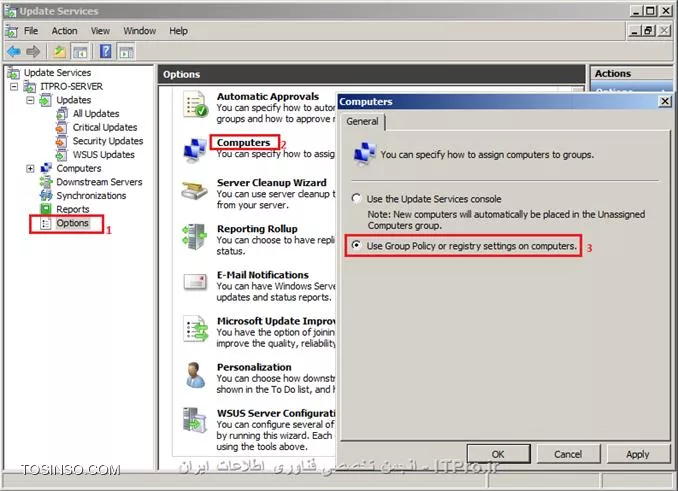Select Options in the tree

[x=73, y=223]
